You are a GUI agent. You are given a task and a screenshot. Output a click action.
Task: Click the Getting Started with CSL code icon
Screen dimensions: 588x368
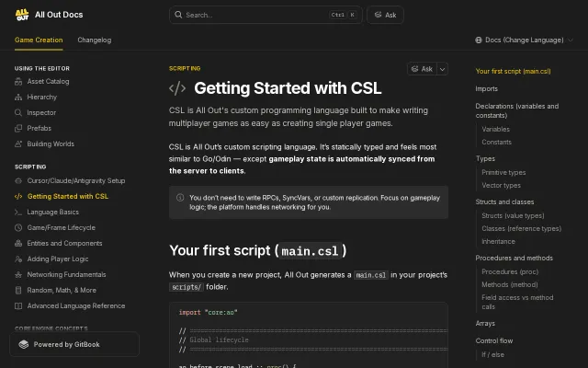[18, 196]
